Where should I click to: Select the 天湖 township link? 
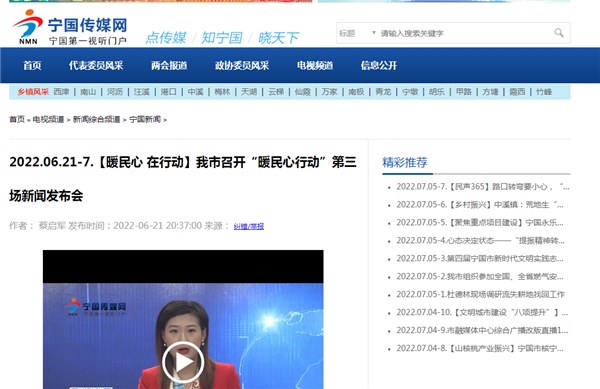click(249, 92)
